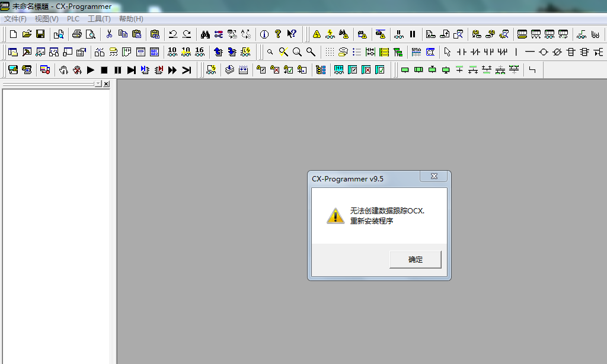Click the binoculars Find icon
This screenshot has width=607, height=364.
tap(205, 34)
